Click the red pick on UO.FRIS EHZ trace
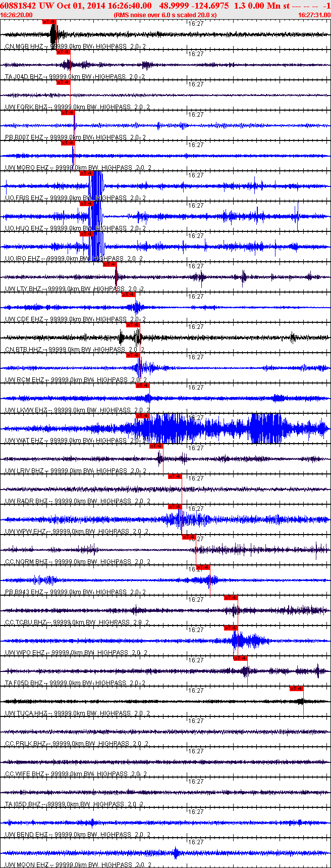 coord(87,173)
